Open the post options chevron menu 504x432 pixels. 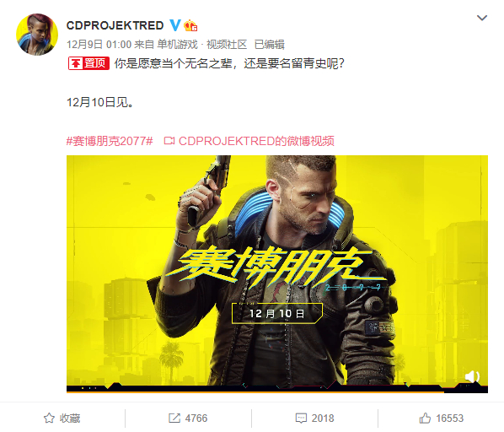(x=482, y=18)
